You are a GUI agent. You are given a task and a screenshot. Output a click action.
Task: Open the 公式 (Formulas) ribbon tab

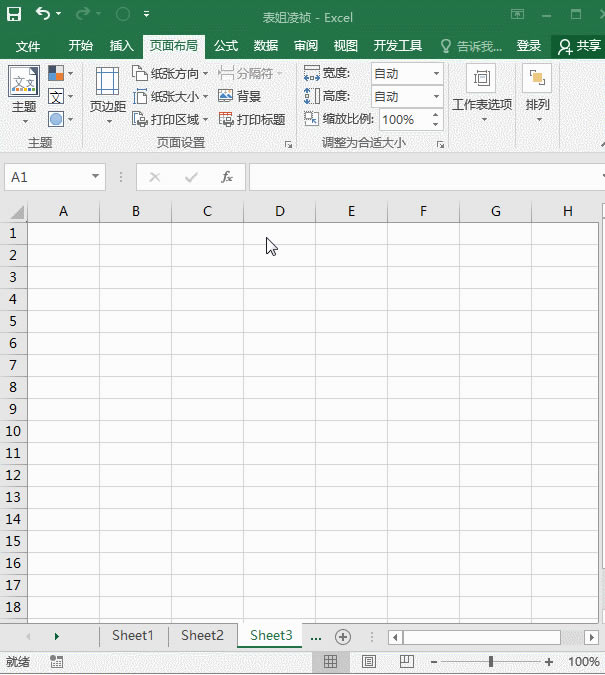pyautogui.click(x=226, y=46)
